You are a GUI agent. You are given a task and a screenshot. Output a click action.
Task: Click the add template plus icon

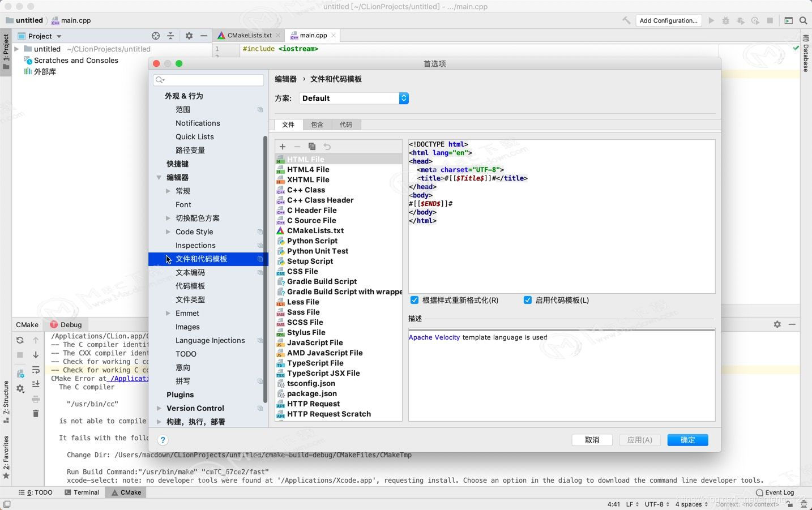[x=283, y=147]
